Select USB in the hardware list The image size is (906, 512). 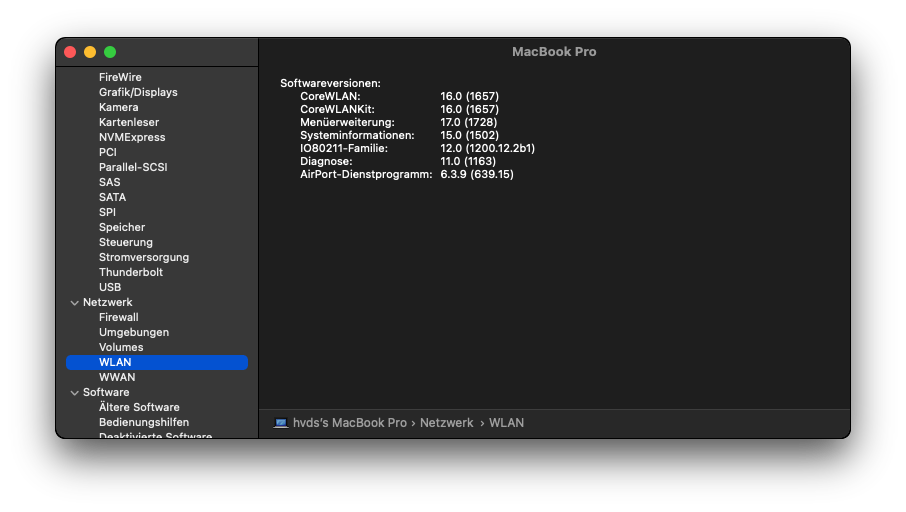[110, 287]
